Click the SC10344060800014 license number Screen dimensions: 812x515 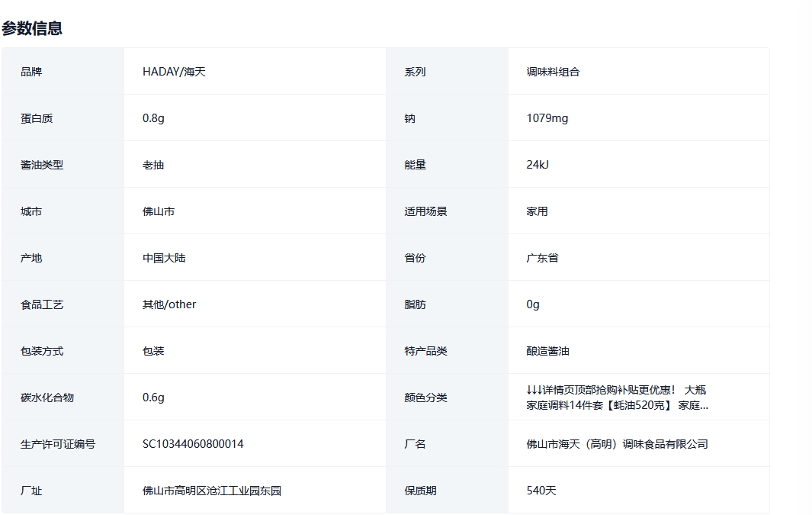tap(193, 444)
